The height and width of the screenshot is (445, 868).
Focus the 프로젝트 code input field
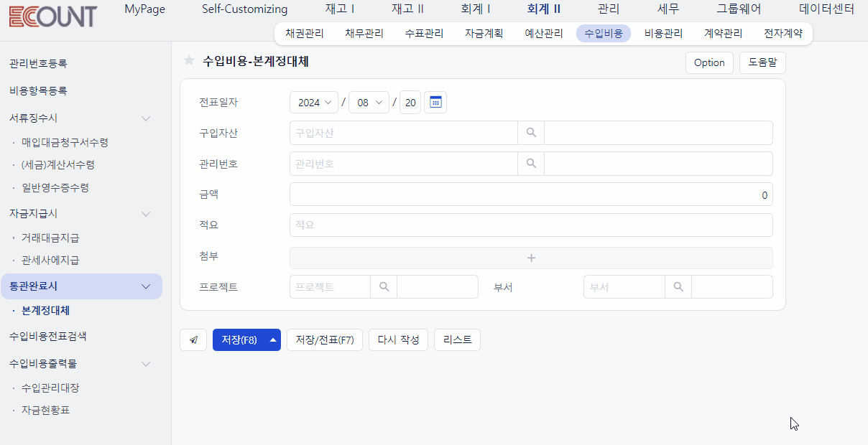330,287
